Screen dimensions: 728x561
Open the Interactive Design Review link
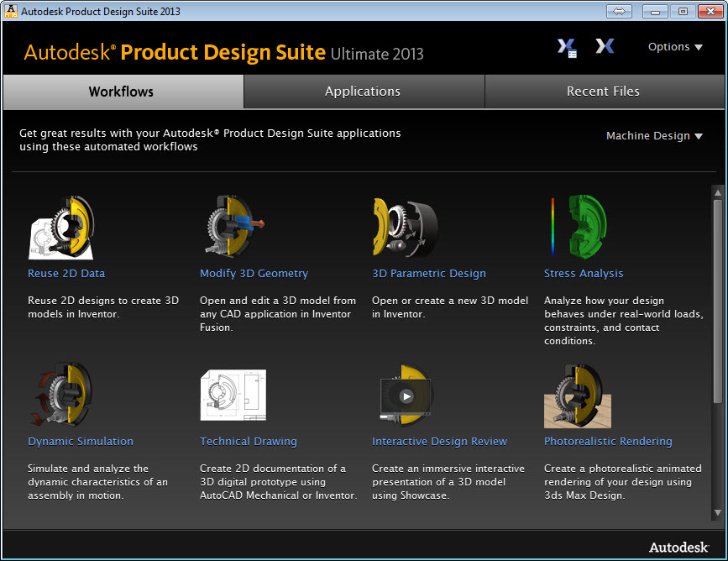click(440, 441)
